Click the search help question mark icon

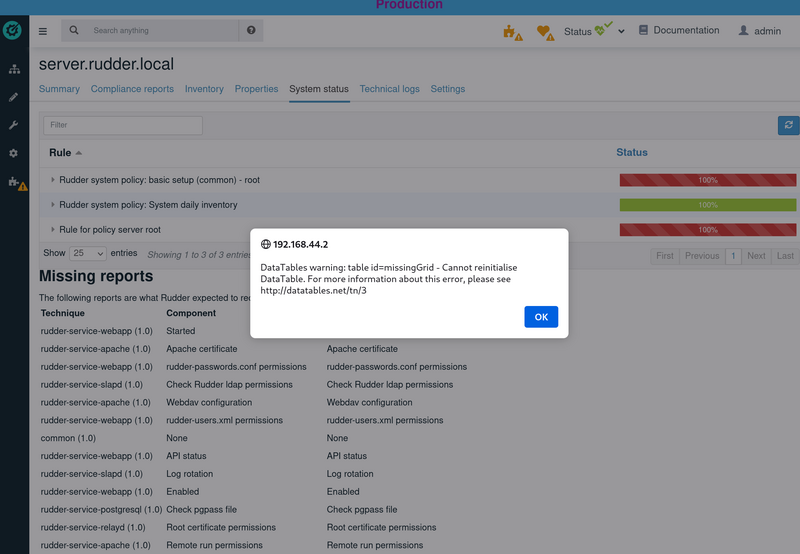251,30
